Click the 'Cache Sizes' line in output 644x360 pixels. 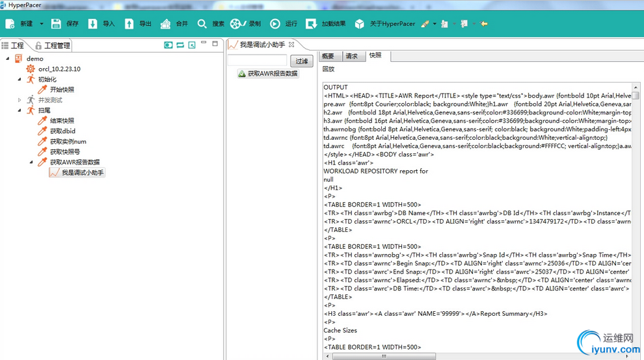[340, 330]
